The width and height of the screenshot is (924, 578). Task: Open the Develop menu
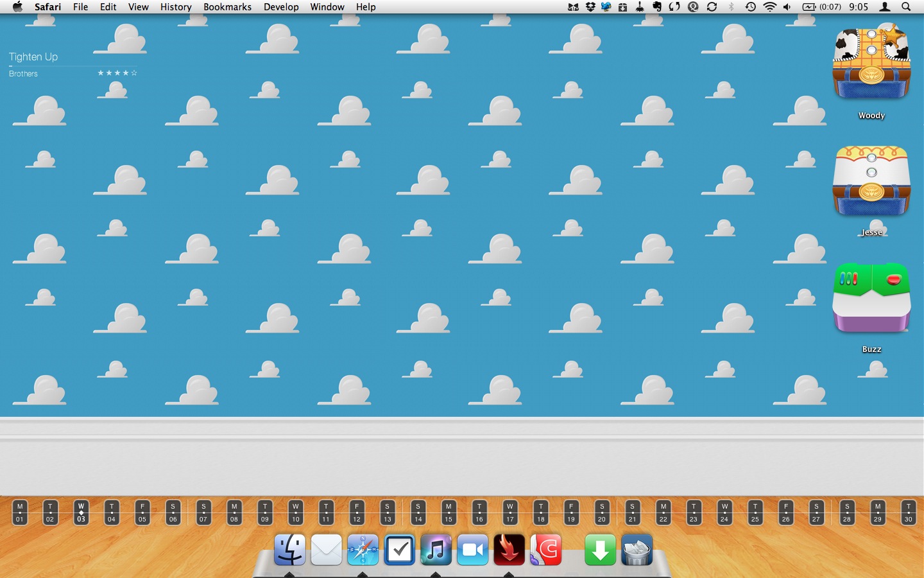281,7
